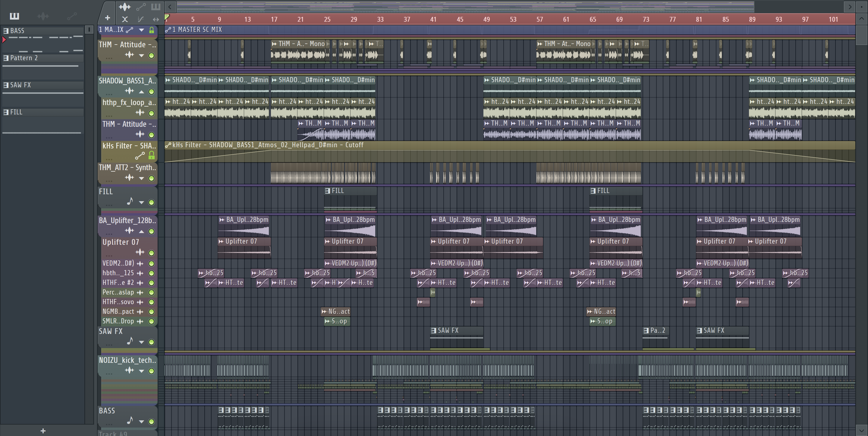Open dropdown on THM_ATT2 - Synth track
The image size is (868, 436).
coord(142,178)
